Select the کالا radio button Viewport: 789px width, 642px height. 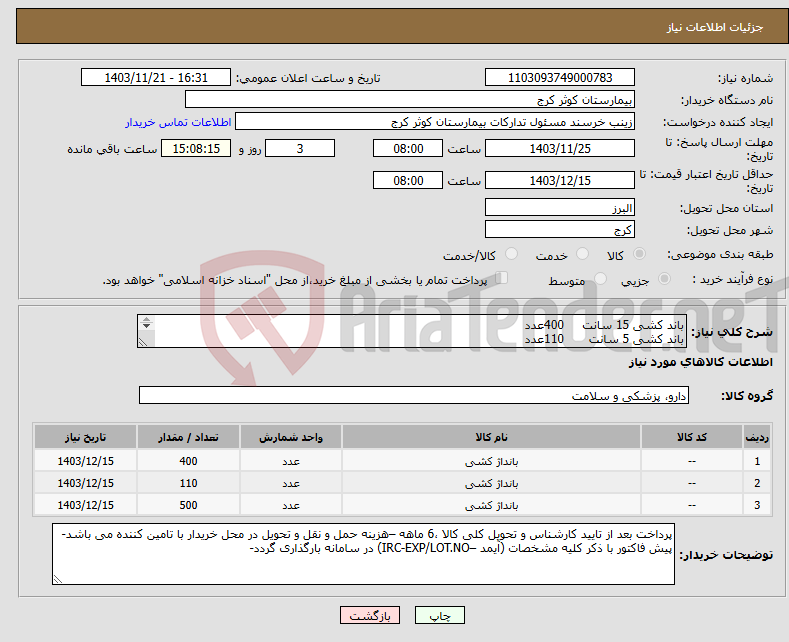click(639, 254)
